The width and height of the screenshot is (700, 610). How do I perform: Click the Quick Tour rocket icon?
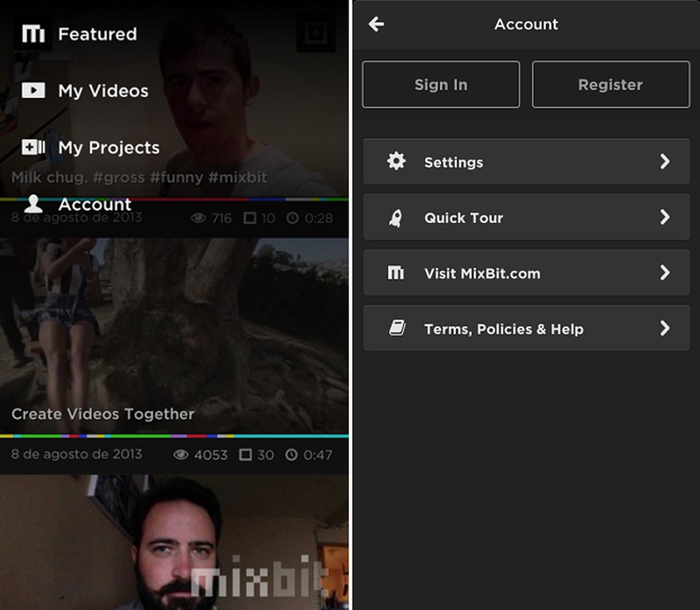tap(395, 218)
